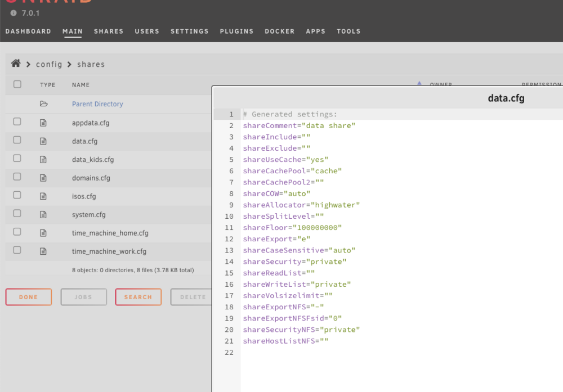Click the shareCachePool="cache" line
Screen dimensions: 563x392
(x=292, y=171)
